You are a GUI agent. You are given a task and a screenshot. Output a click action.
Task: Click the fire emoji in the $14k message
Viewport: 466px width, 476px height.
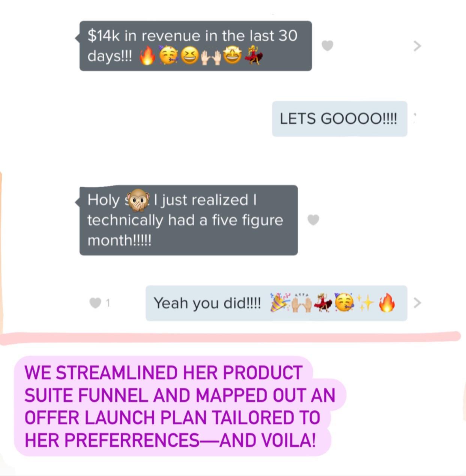coord(147,57)
